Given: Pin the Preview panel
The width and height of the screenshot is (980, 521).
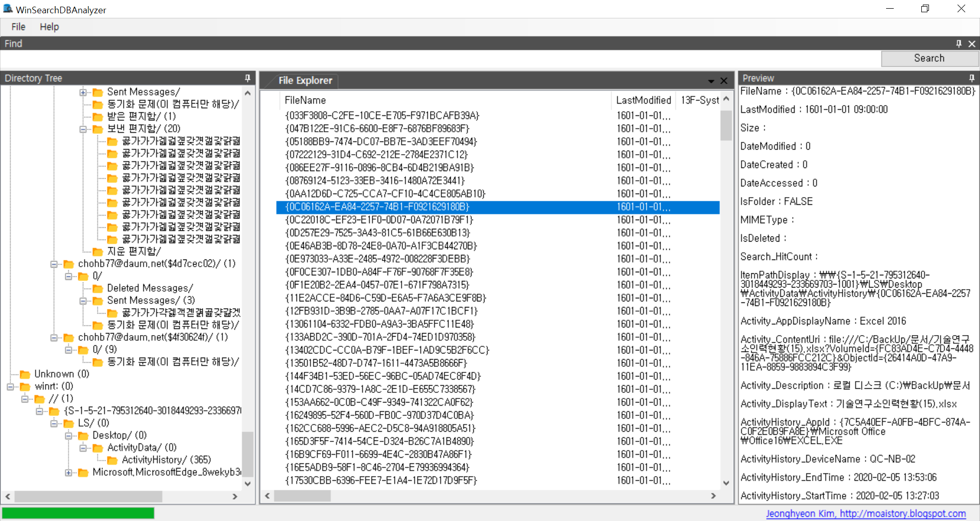Looking at the screenshot, I should (972, 78).
